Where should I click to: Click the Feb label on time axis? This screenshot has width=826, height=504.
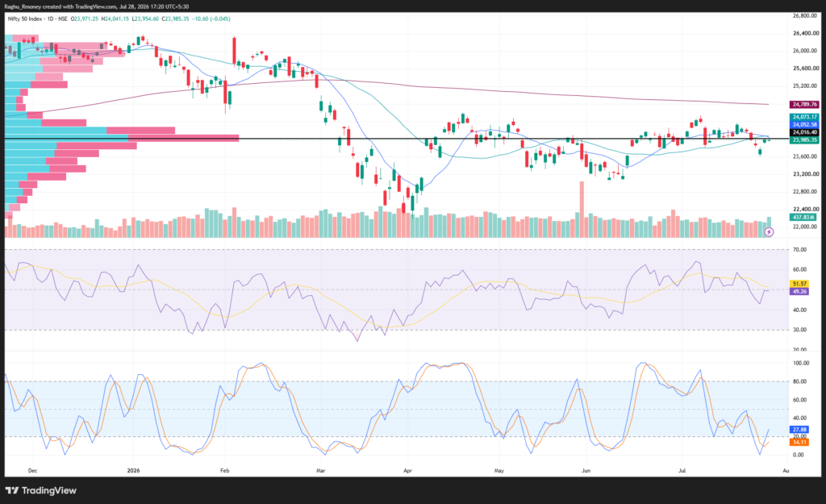click(x=225, y=471)
